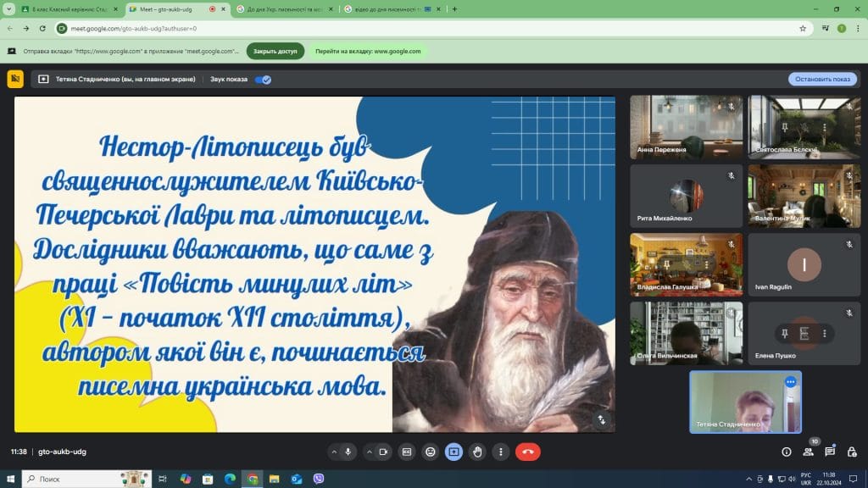Open meeting details info icon
The image size is (868, 488).
pyautogui.click(x=787, y=452)
